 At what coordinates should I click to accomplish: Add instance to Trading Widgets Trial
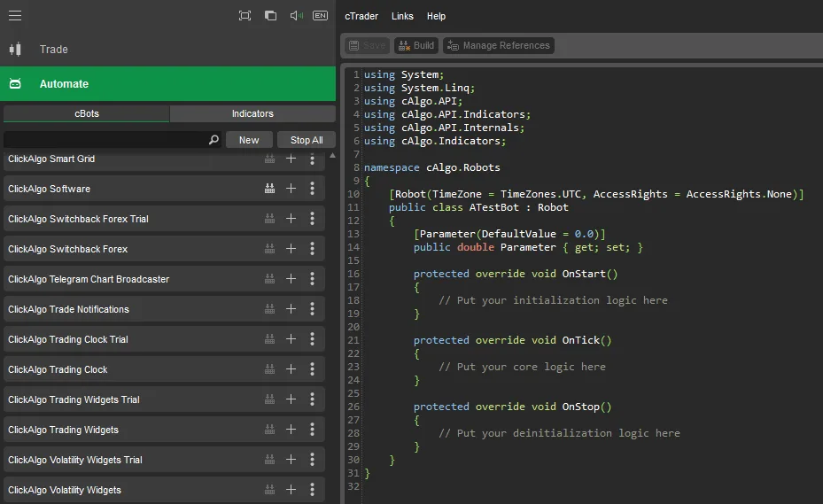point(291,399)
